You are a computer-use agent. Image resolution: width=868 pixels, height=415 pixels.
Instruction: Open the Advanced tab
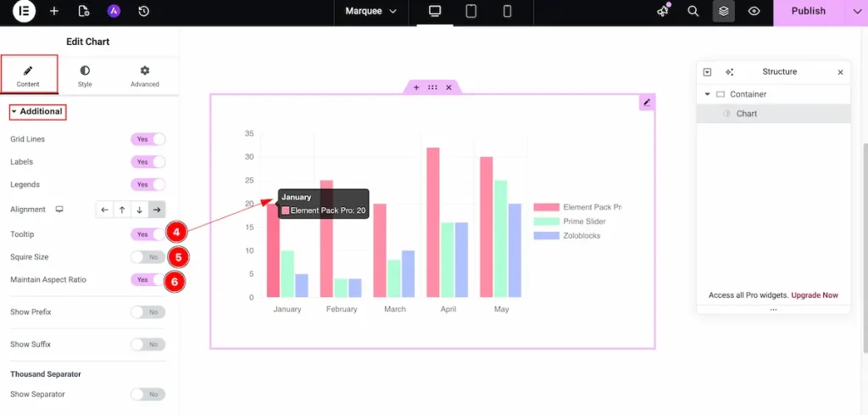coord(145,76)
